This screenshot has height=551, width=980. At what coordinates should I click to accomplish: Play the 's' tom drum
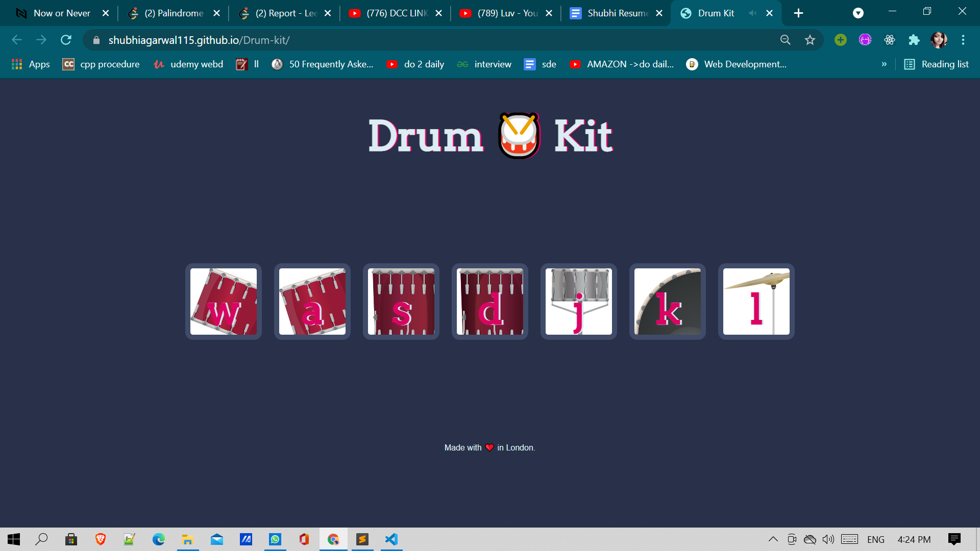401,302
